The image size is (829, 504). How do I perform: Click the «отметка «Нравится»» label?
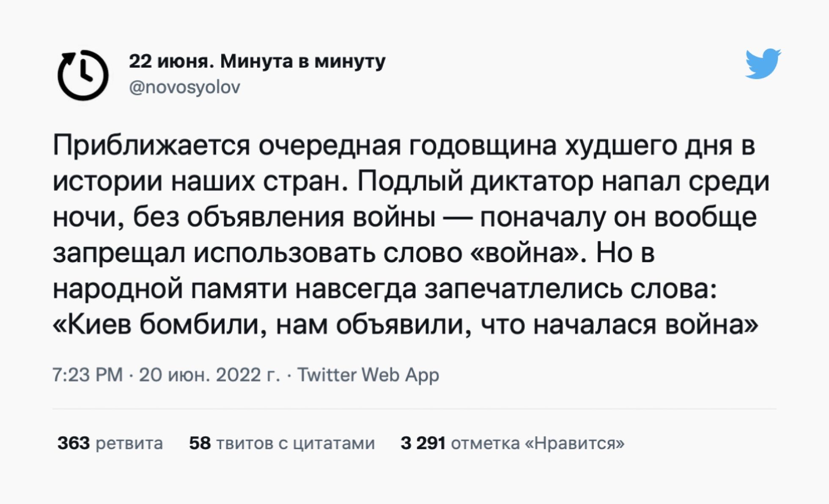pyautogui.click(x=538, y=443)
